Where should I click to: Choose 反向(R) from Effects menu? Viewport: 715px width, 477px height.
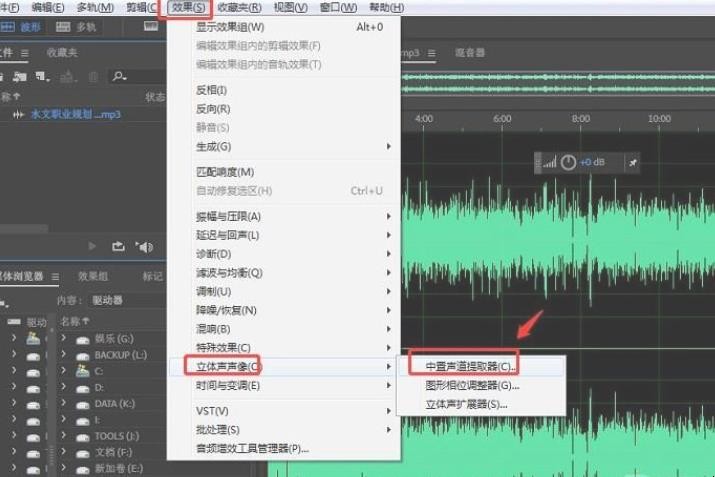(284, 109)
